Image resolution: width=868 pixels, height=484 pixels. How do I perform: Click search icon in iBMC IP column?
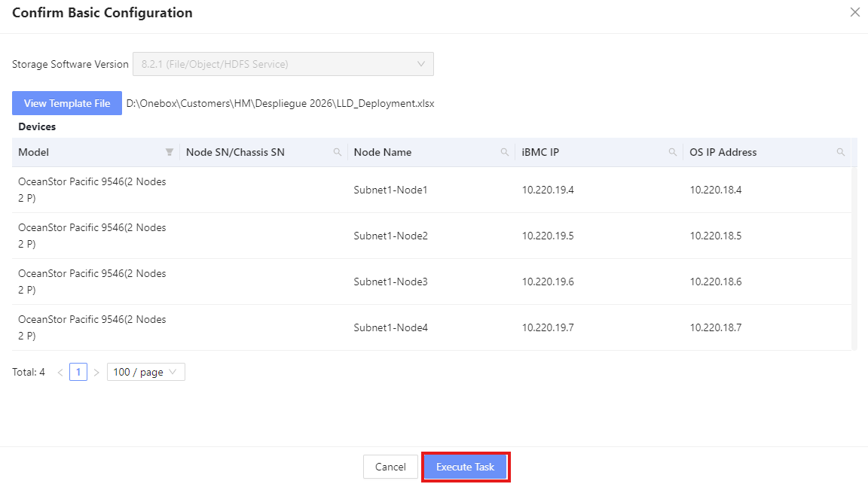coord(673,152)
